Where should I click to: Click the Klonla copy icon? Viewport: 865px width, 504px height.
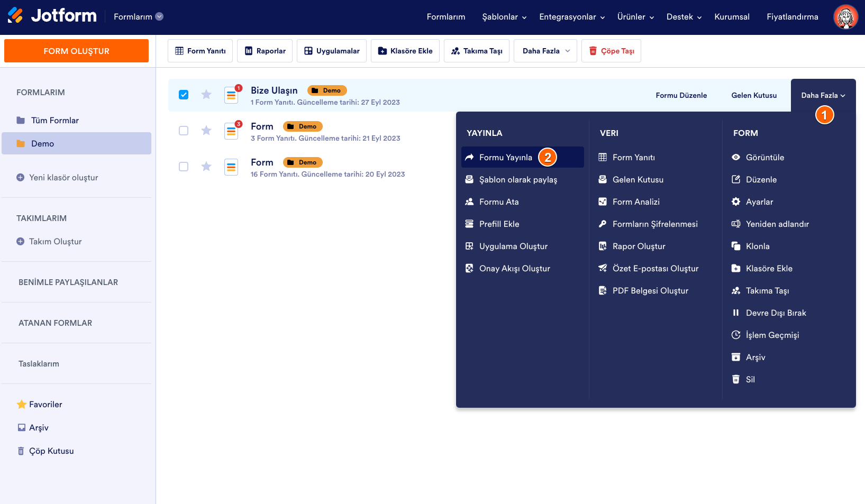click(735, 246)
